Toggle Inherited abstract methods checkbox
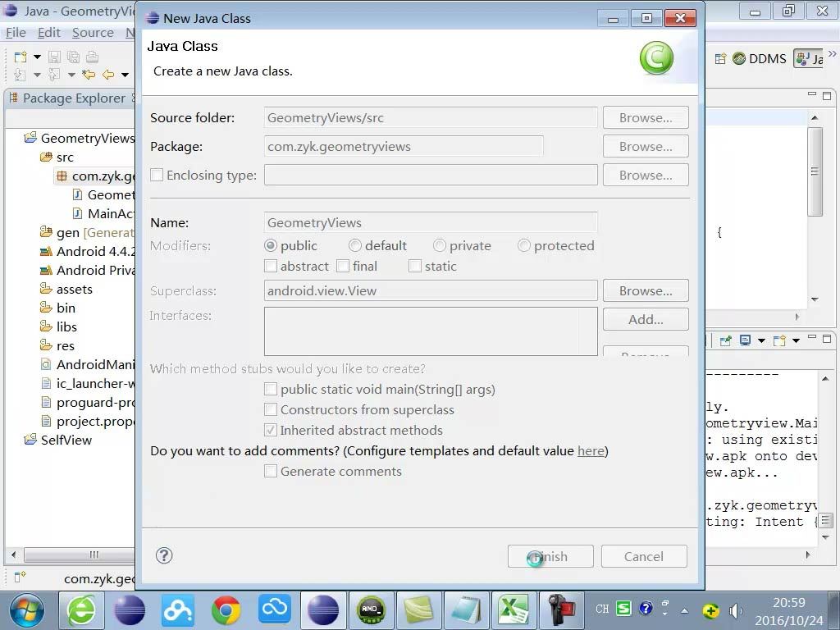840x630 pixels. point(271,430)
